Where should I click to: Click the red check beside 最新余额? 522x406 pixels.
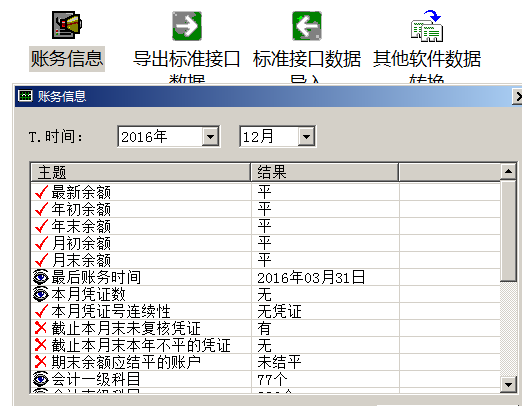[x=41, y=192]
